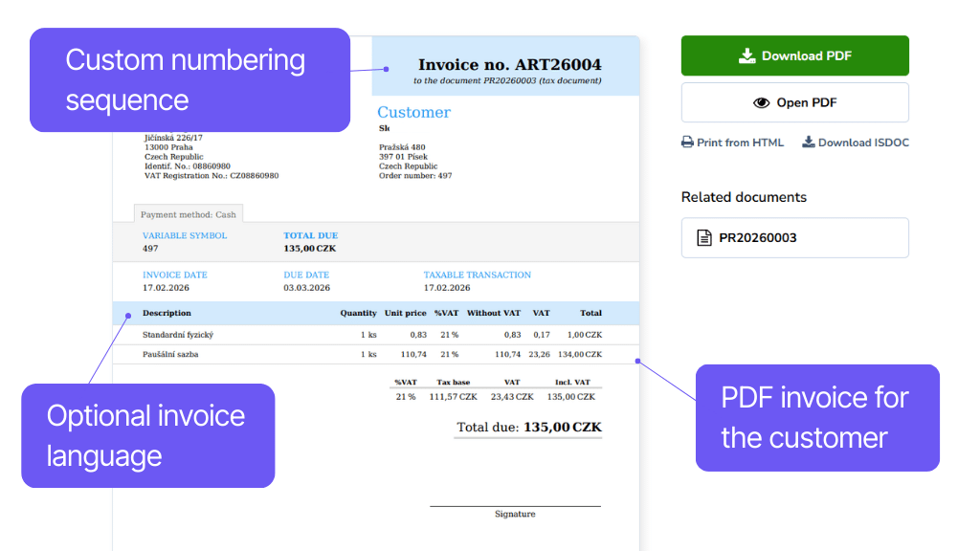Click the TOTAL DUE label in summary

pos(311,235)
